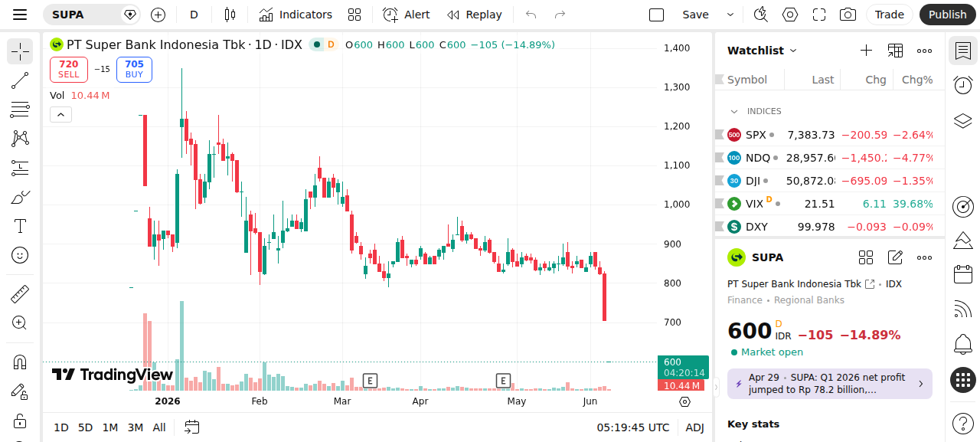Open the alerts clock sidebar icon
The width and height of the screenshot is (980, 442).
[963, 85]
